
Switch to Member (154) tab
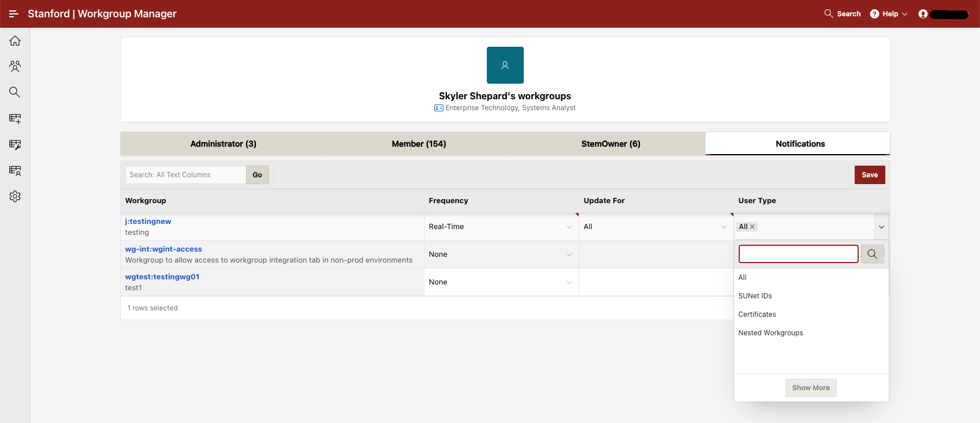419,144
